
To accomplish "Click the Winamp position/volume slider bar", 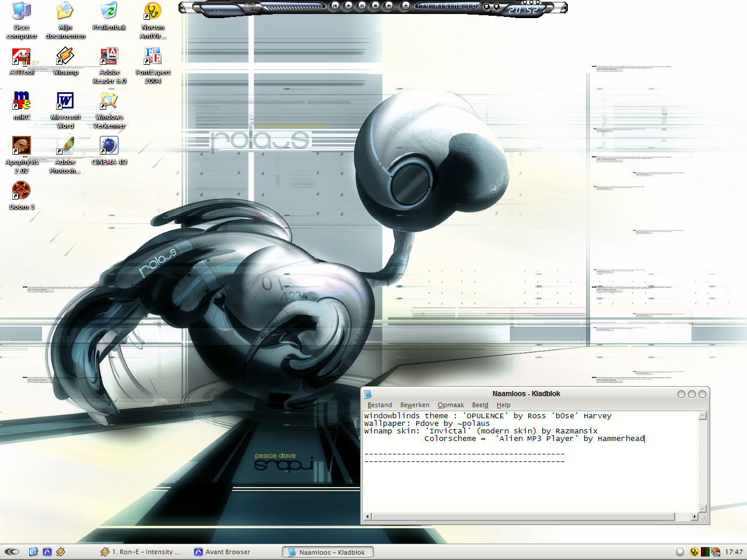I will pyautogui.click(x=293, y=7).
